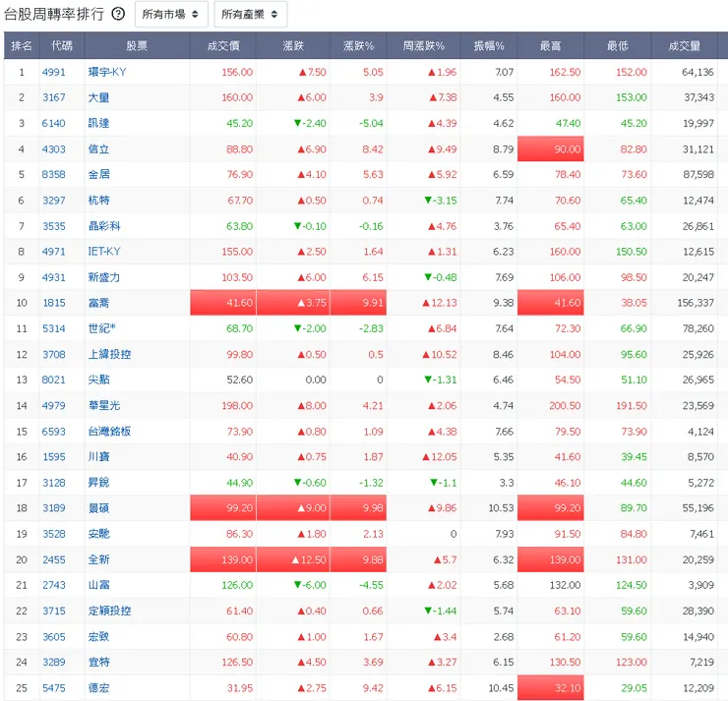The width and height of the screenshot is (728, 701).
Task: Click highlighted price 41.60 in 成交價 column
Action: 223,303
